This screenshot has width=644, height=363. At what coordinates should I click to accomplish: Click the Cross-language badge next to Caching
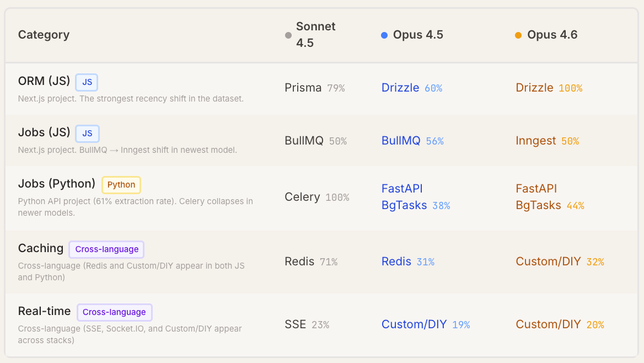[x=106, y=249]
